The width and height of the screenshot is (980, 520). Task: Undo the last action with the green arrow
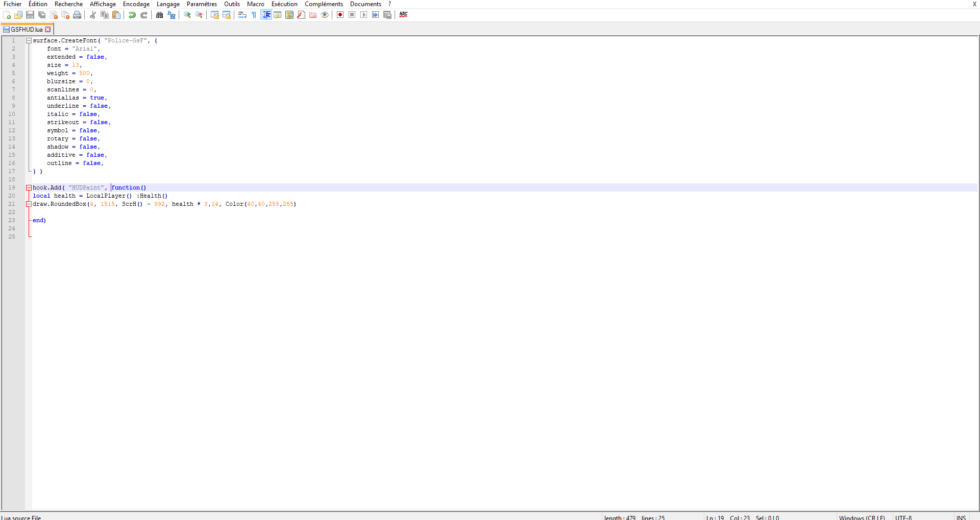[132, 15]
